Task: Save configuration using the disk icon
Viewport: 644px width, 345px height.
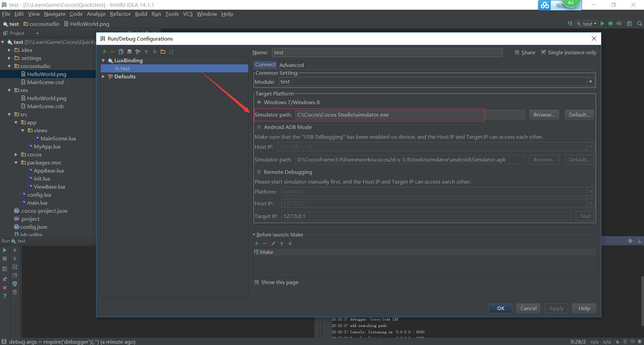Action: point(129,52)
